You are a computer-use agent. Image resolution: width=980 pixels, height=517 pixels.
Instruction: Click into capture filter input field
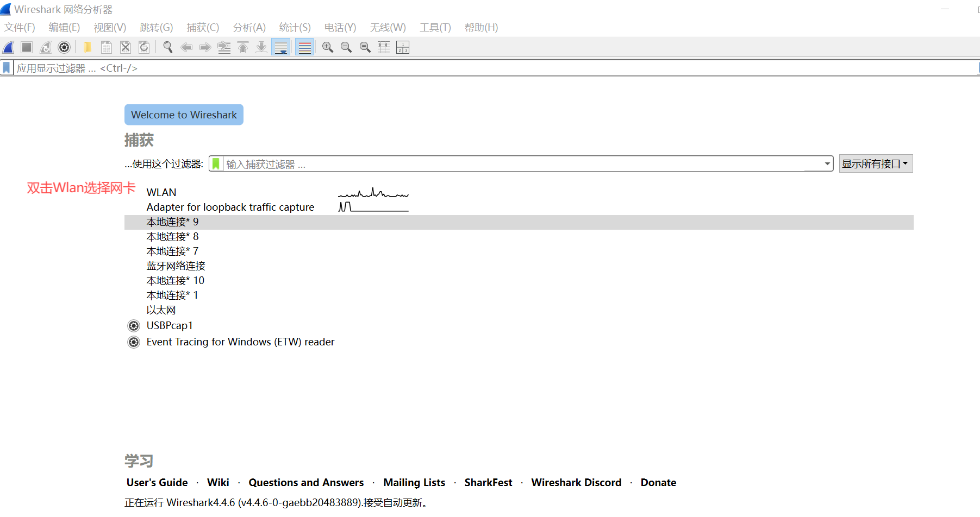(522, 163)
